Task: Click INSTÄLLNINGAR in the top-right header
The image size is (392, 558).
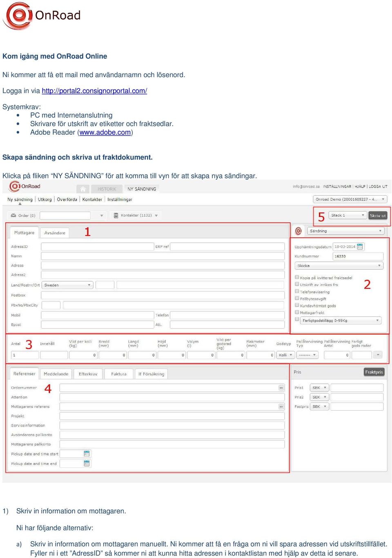Action: [x=337, y=186]
